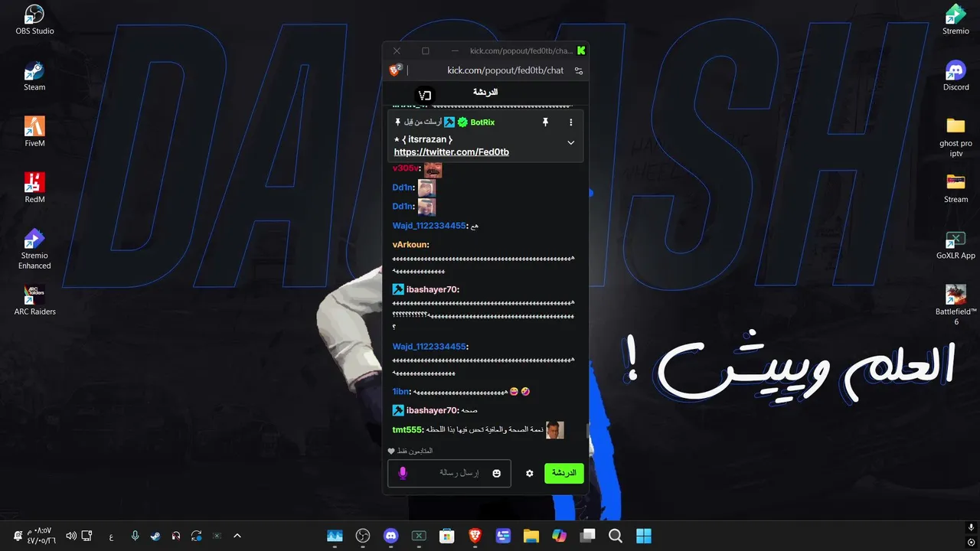The image size is (980, 551).
Task: Collapse the pinned message with the chevron
Action: [x=570, y=142]
